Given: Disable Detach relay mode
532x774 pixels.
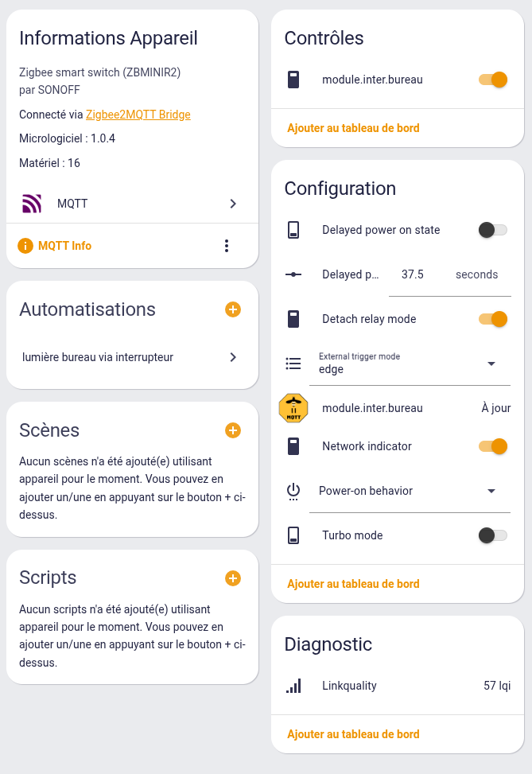Looking at the screenshot, I should coord(492,319).
